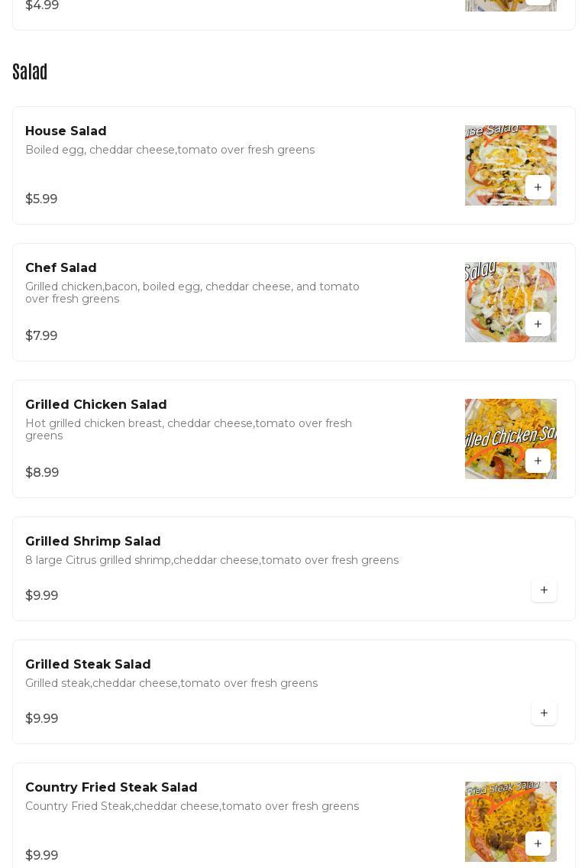Add Grilled Shrimp Salad plus icon
This screenshot has width=588, height=868.
coord(544,590)
